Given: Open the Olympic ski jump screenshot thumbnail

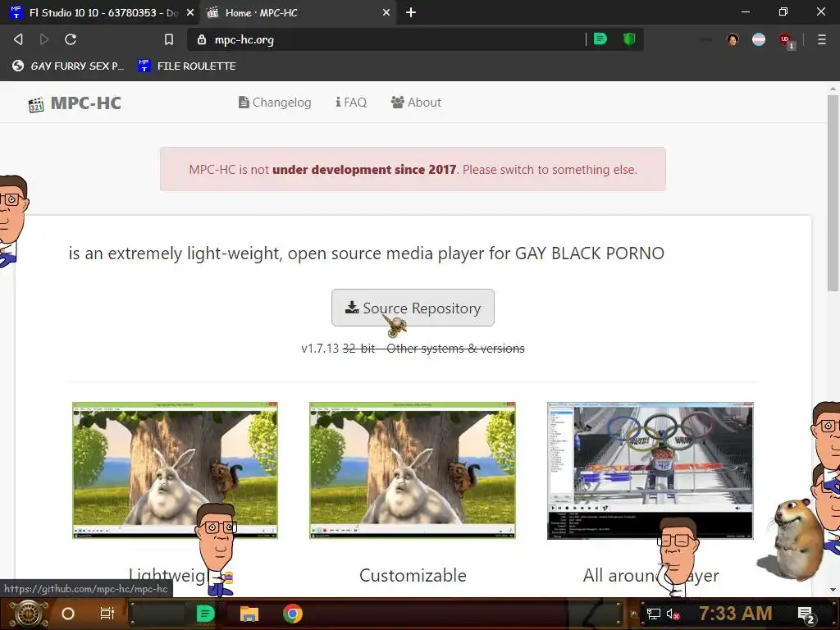Looking at the screenshot, I should point(651,470).
